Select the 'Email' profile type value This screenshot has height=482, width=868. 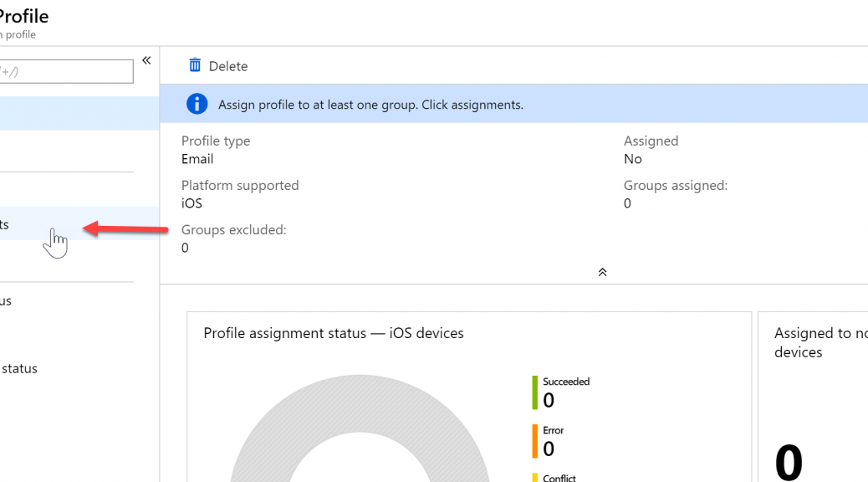[x=197, y=159]
